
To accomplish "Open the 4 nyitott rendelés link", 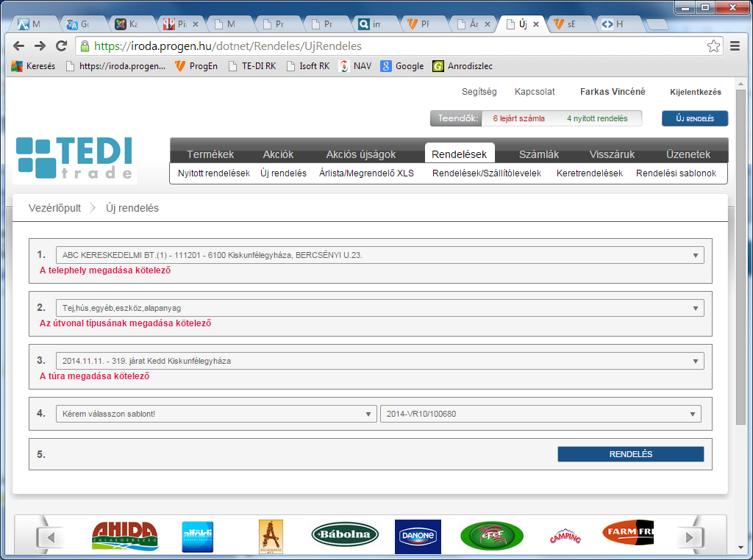I will 597,118.
